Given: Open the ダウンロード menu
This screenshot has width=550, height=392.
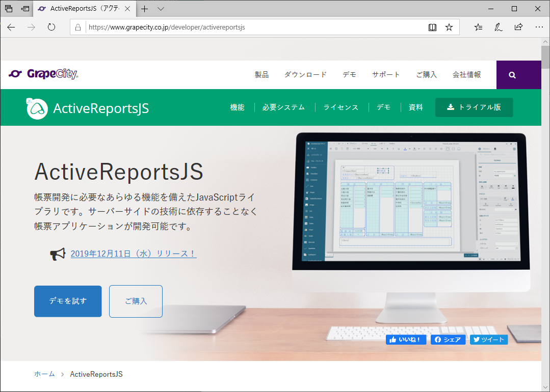Looking at the screenshot, I should click(305, 75).
